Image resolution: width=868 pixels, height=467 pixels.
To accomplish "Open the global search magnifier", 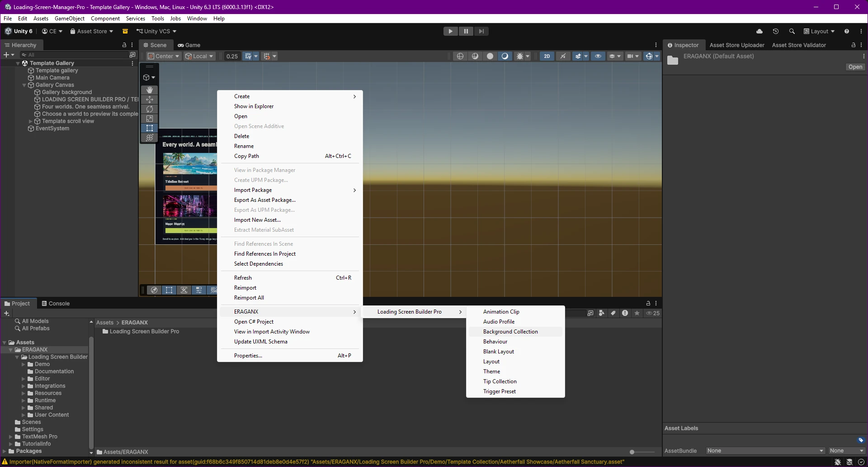I will 792,31.
